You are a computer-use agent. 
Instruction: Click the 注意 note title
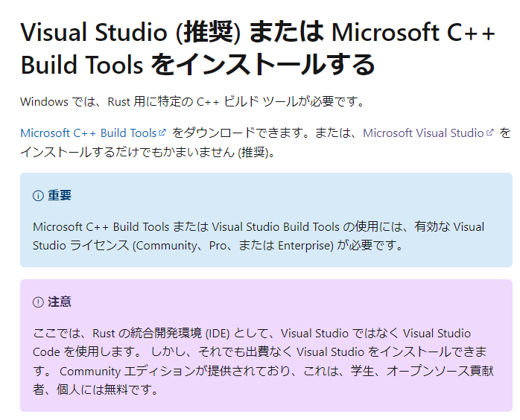(60, 302)
